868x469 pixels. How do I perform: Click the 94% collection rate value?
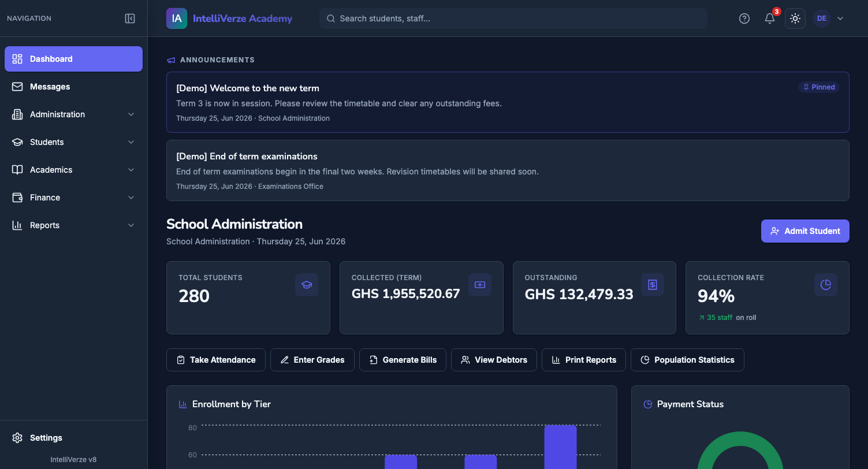716,296
